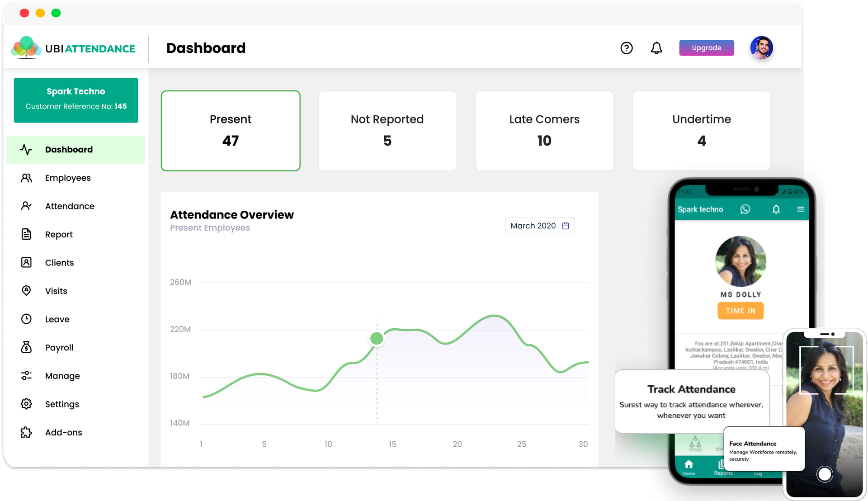Open user profile avatar menu
The width and height of the screenshot is (868, 501).
761,48
